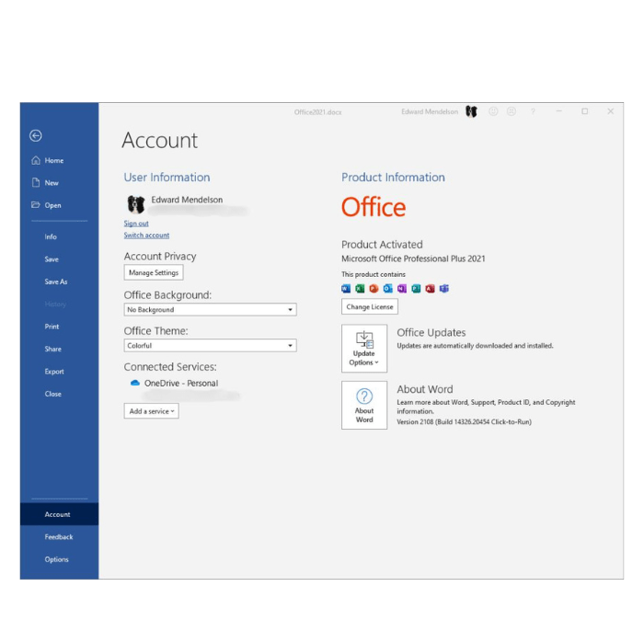Click the Edward Mendelson name under User Information
644x644 pixels.
tap(187, 200)
